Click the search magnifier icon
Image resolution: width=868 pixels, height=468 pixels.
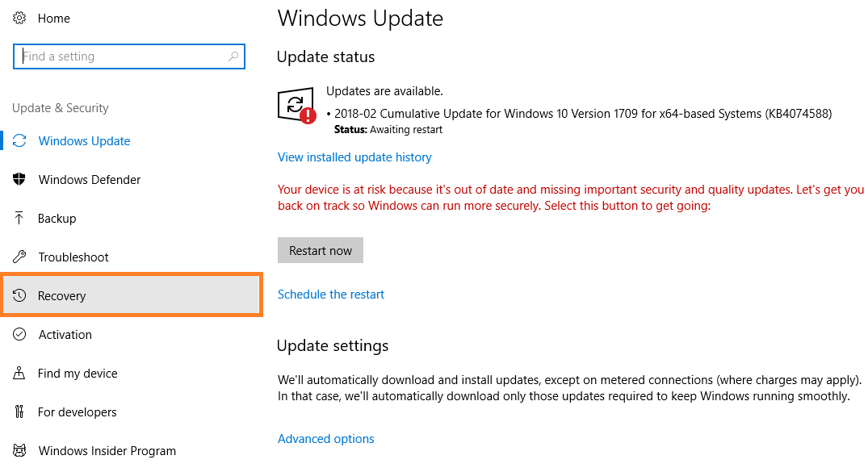(x=233, y=56)
